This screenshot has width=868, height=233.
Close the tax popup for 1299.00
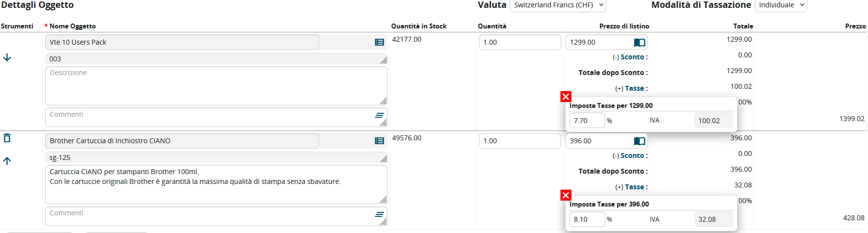tap(566, 97)
